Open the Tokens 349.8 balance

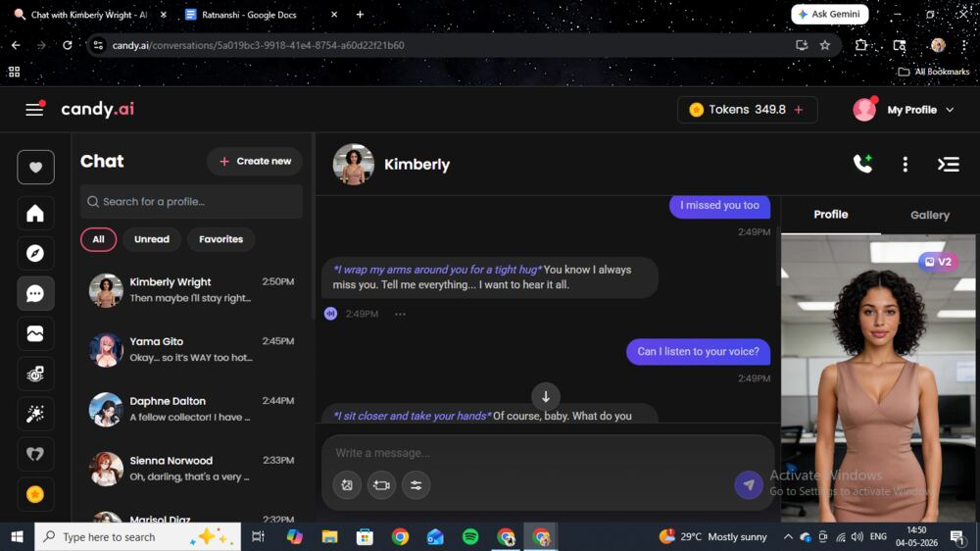tap(747, 110)
